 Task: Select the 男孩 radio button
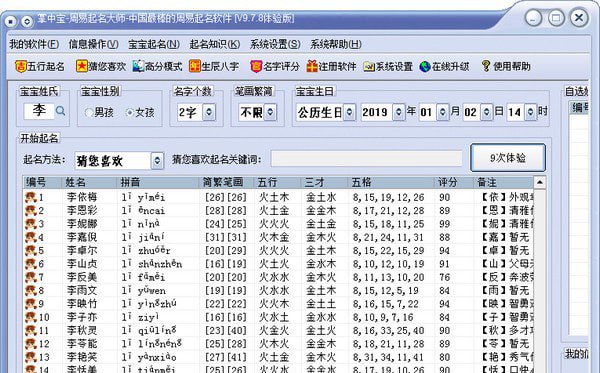tap(89, 112)
